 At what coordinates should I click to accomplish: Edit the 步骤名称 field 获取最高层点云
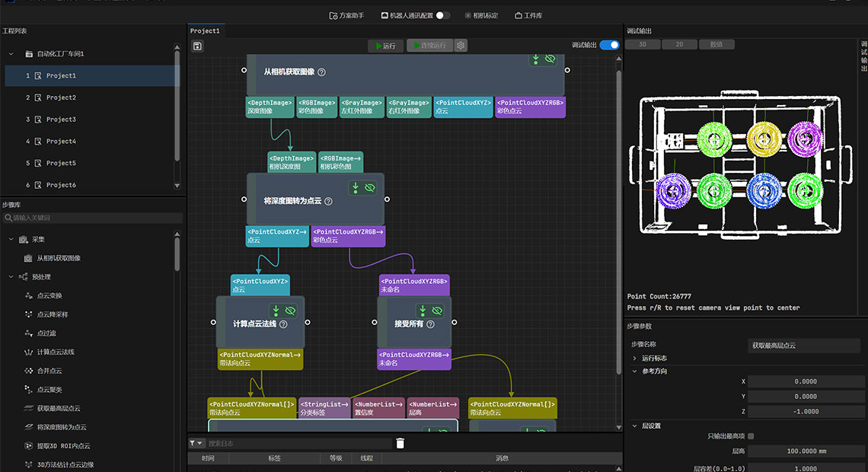tap(804, 346)
